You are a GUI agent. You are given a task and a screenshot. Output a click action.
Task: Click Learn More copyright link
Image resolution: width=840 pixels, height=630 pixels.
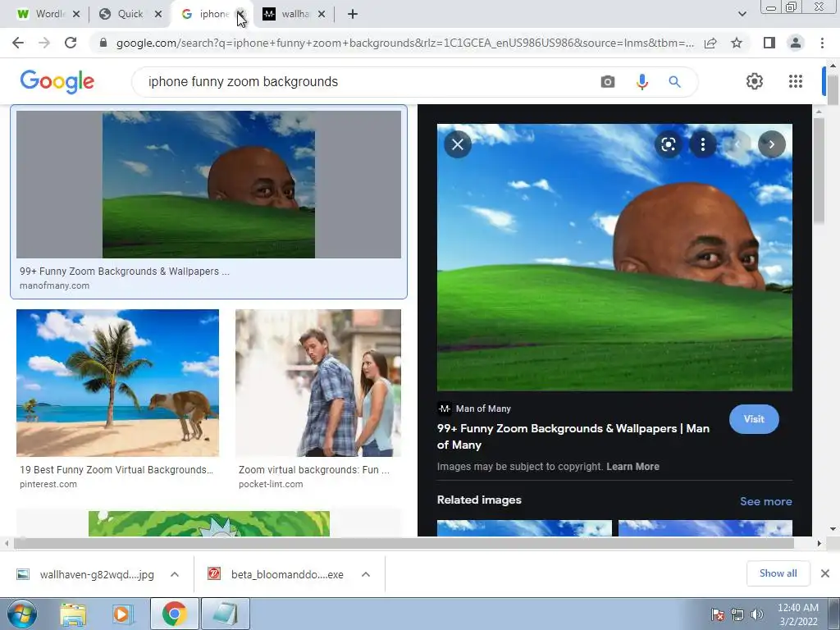coord(632,467)
